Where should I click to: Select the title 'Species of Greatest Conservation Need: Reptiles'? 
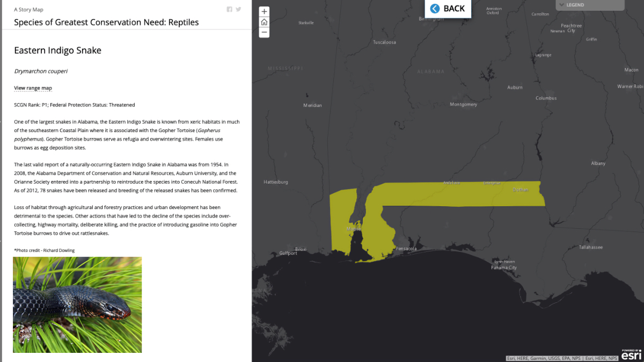tap(106, 22)
